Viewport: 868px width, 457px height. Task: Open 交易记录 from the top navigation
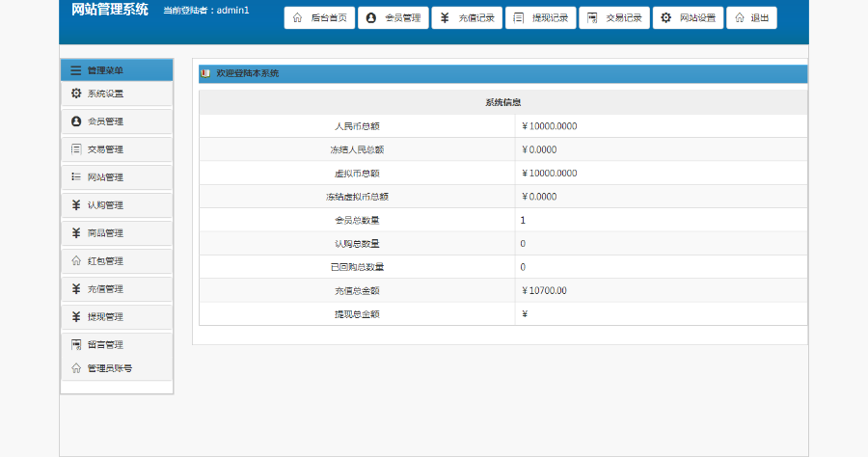[613, 18]
